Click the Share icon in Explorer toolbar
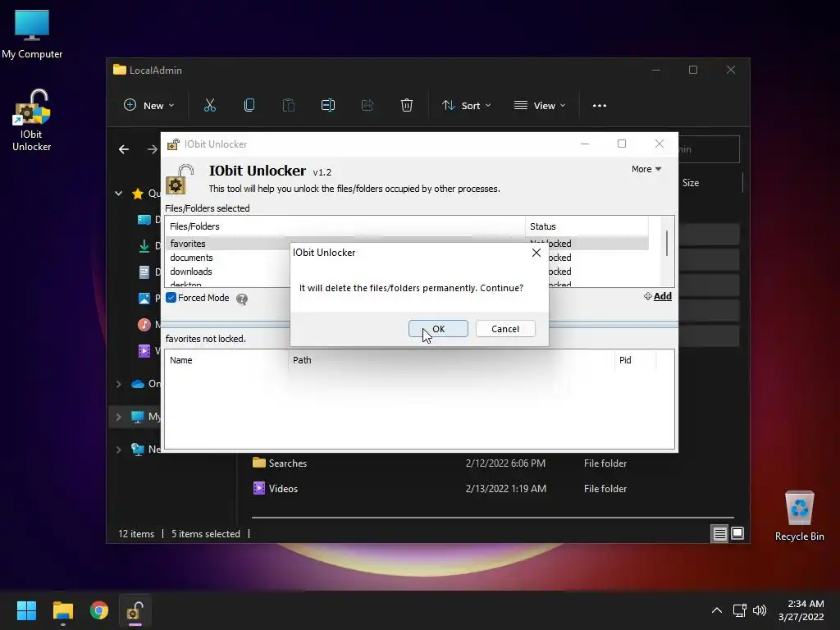 pos(367,106)
